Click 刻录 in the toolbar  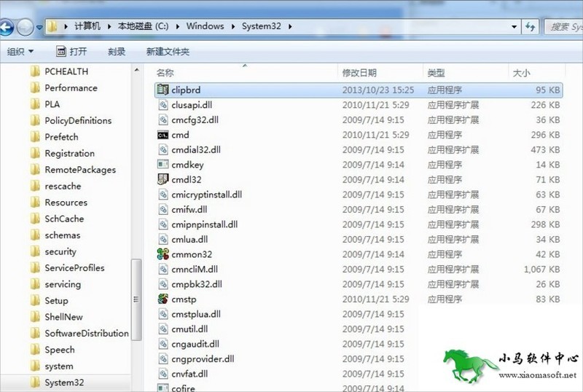tap(117, 51)
